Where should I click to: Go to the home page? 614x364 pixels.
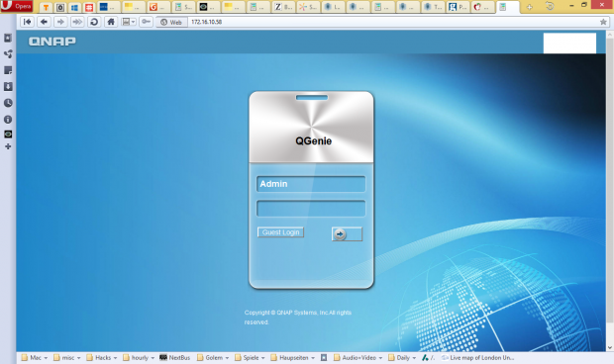pyautogui.click(x=111, y=22)
